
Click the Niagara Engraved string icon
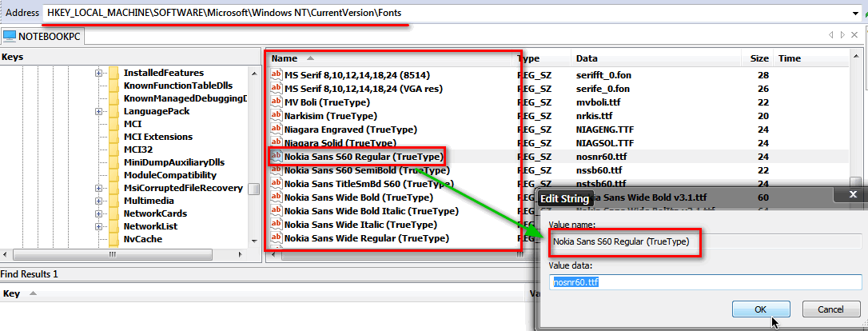click(277, 130)
